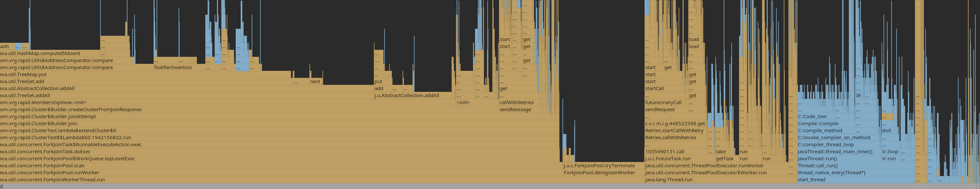Click the start_thread frame
Viewport: 980px width, 189px height.
(856, 180)
